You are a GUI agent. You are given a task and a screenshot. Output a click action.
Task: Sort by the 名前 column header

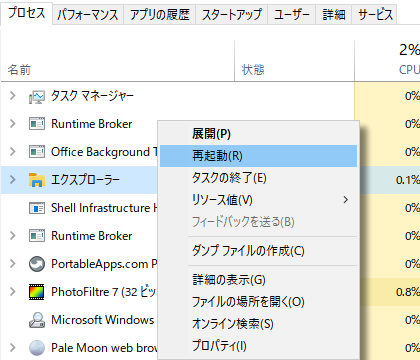[118, 61]
